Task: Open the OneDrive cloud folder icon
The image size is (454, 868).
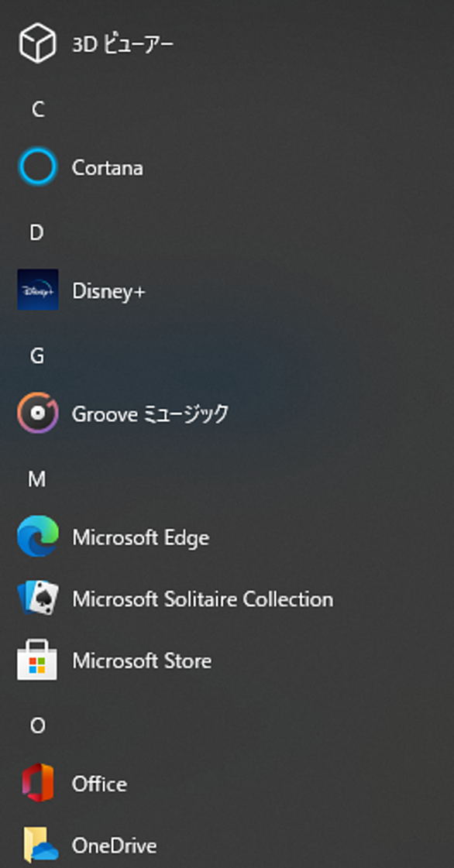Action: pos(40,846)
